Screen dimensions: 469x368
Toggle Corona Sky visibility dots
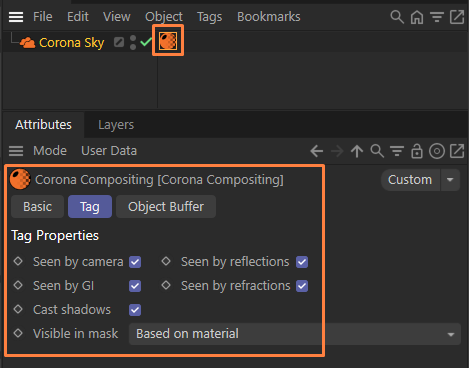pyautogui.click(x=133, y=42)
